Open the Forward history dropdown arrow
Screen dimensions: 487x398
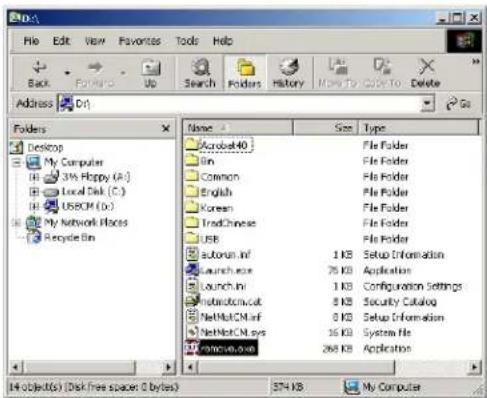tap(123, 73)
